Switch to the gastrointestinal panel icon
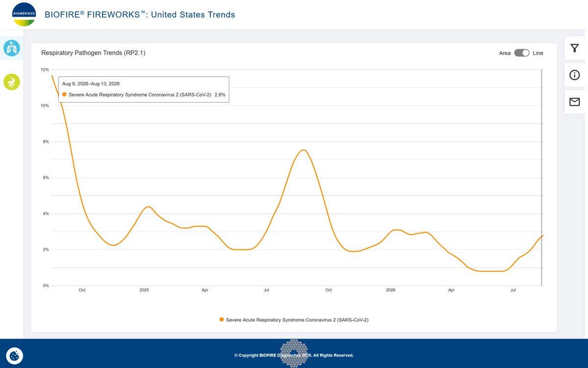The height and width of the screenshot is (368, 588). click(x=11, y=82)
